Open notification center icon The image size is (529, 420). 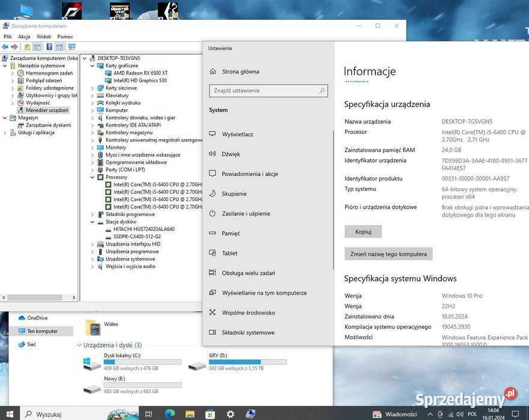coord(515,414)
